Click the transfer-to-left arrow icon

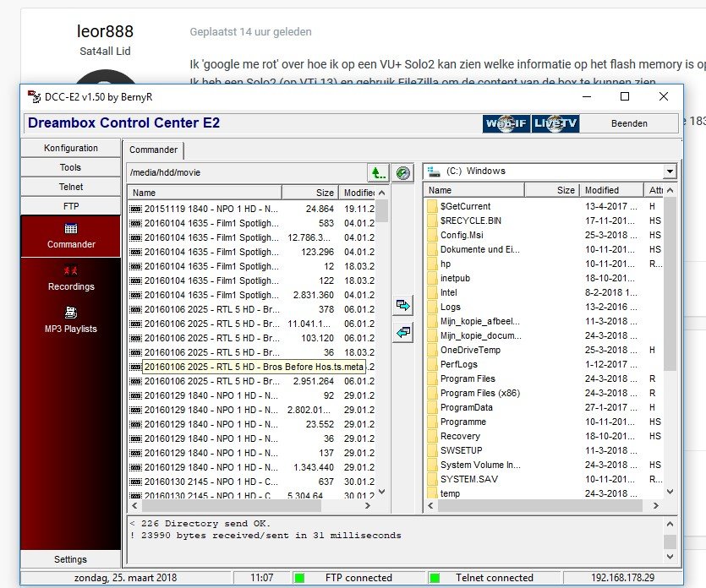403,332
